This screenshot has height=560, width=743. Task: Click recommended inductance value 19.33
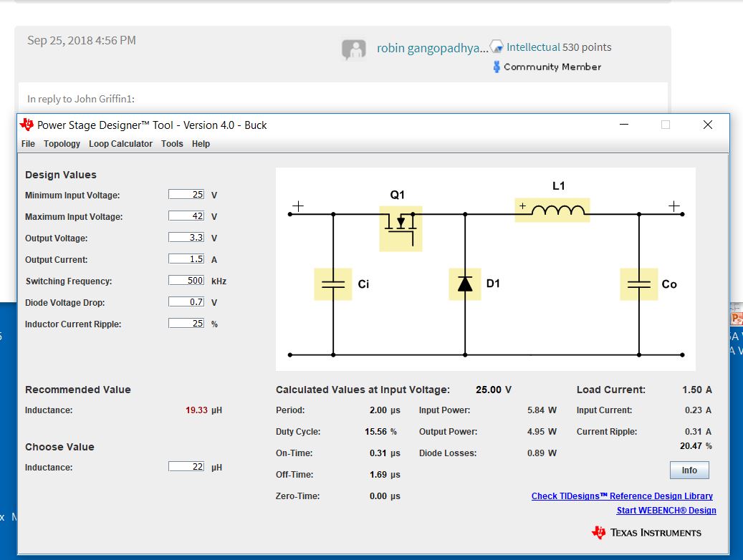click(x=196, y=410)
